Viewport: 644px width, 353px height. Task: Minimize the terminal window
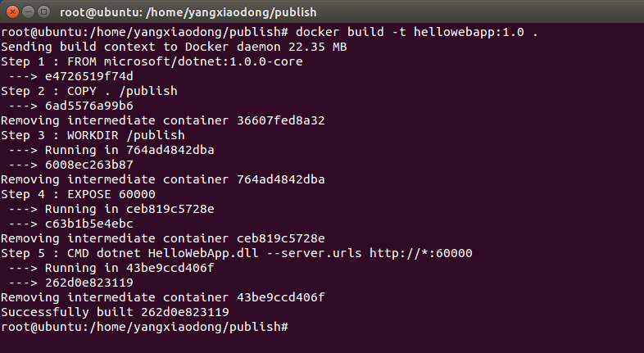pos(29,12)
